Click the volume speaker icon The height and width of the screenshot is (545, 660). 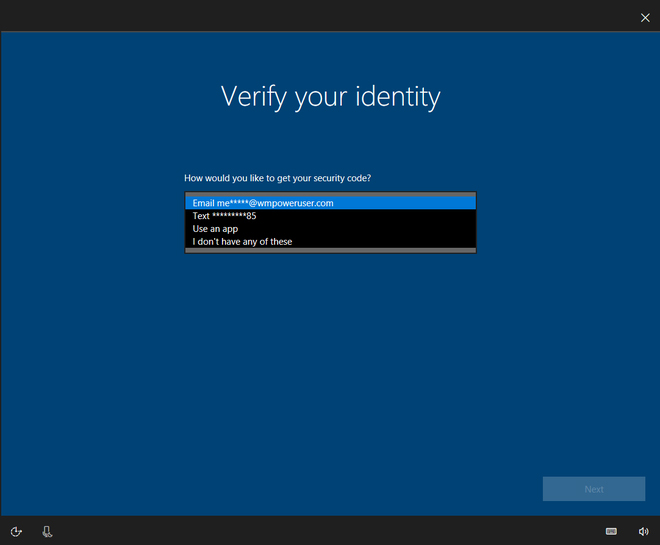[x=643, y=531]
